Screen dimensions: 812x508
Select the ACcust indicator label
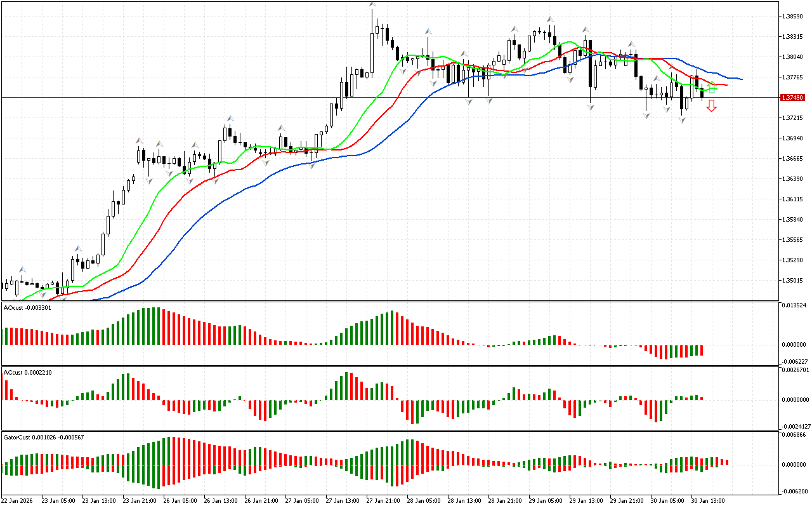click(27, 372)
